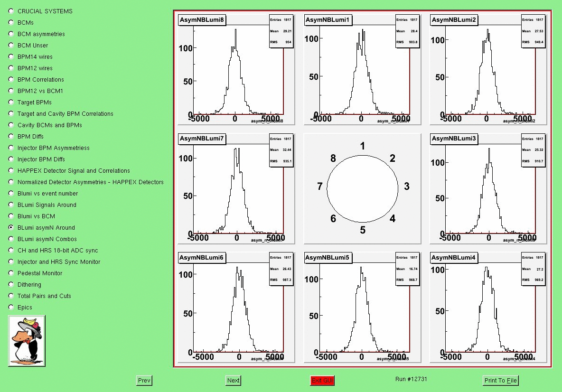Click the Run #12731 label
562x392 pixels.
click(411, 379)
